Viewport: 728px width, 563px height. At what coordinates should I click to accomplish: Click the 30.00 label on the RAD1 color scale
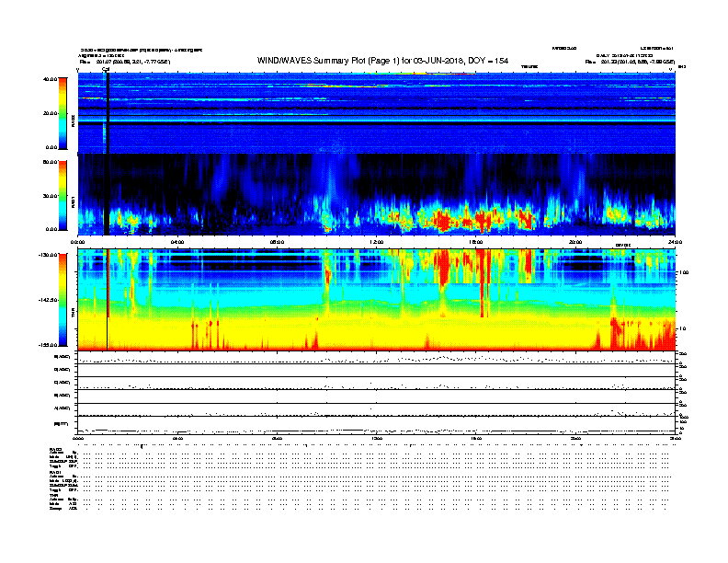(x=50, y=196)
